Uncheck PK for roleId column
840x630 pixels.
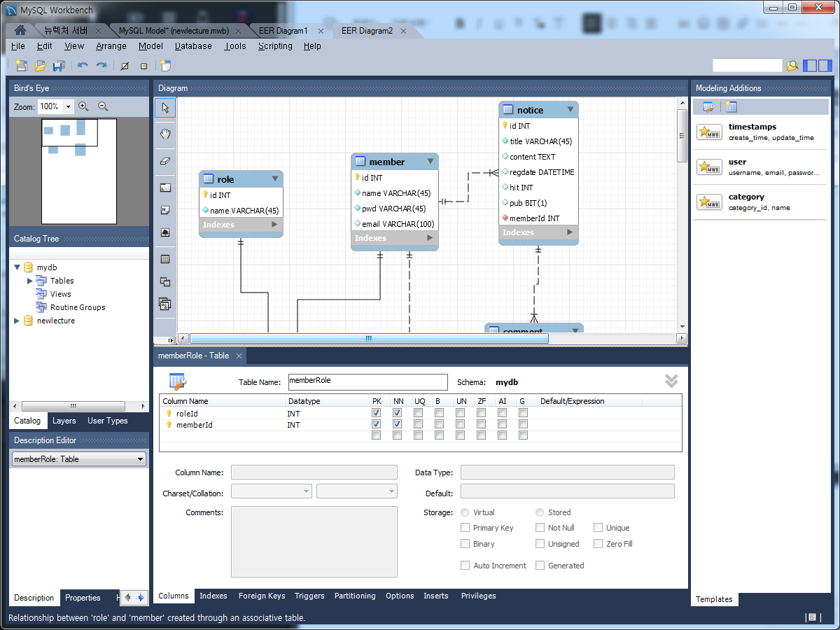click(377, 413)
